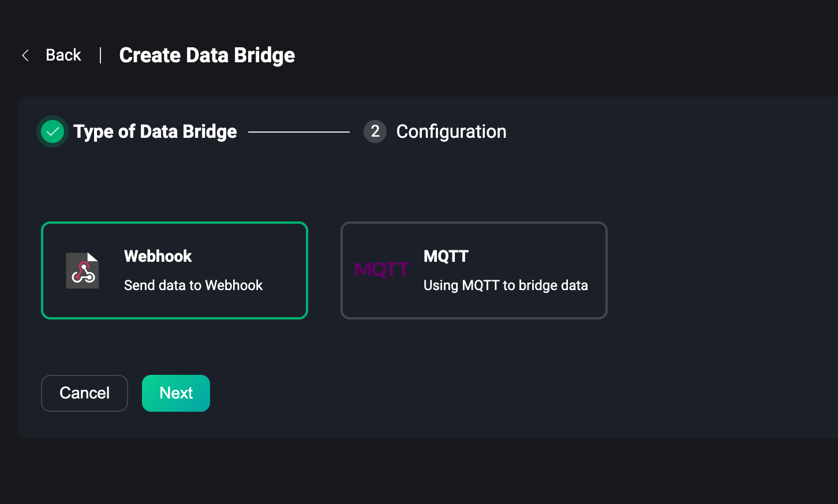The height and width of the screenshot is (504, 838).
Task: Go to the Configuration step label
Action: tap(451, 131)
